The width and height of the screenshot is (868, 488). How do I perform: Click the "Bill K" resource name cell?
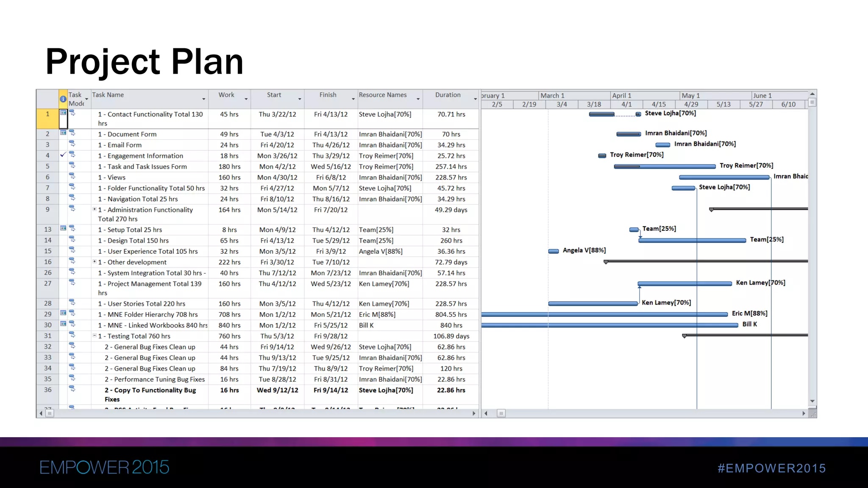390,325
